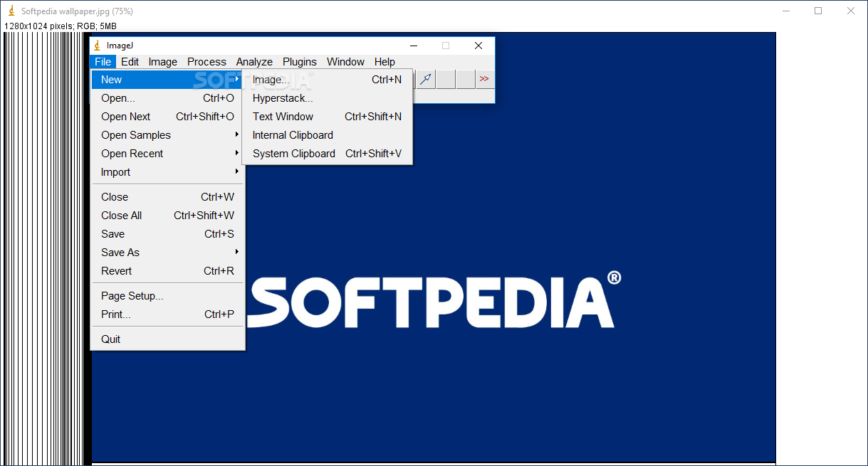This screenshot has height=466, width=868.
Task: Click the empty toolbar slot beside the double-arrow
Action: [x=466, y=79]
